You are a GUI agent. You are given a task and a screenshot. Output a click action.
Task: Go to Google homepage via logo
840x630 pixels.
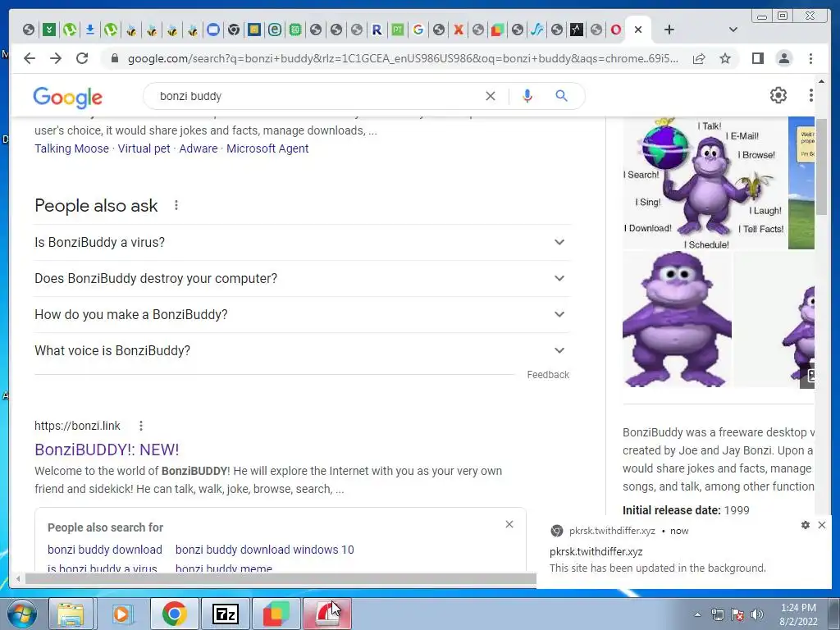[x=67, y=97]
